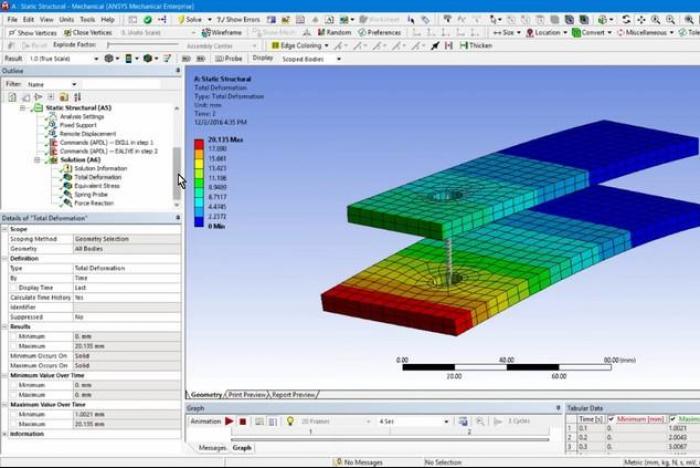The width and height of the screenshot is (700, 468).
Task: Toggle the Maximum column checkbox in Tabular Data
Action: click(672, 419)
